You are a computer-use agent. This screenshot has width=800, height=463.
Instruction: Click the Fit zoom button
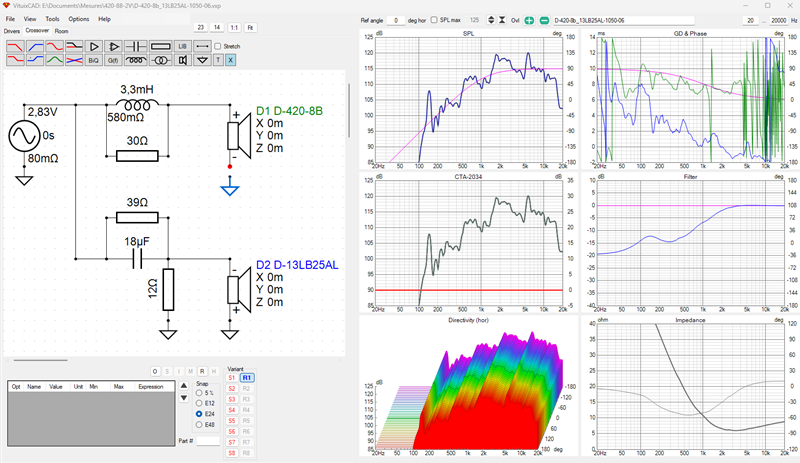tap(250, 28)
